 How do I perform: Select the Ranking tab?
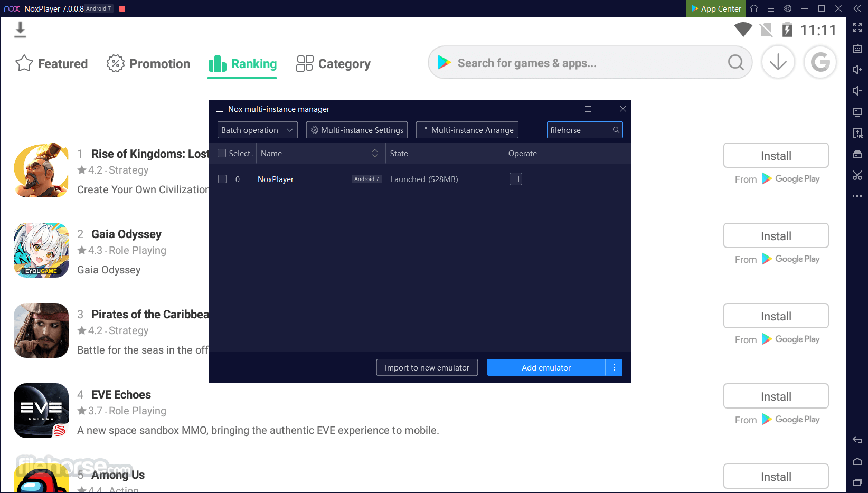(x=242, y=63)
